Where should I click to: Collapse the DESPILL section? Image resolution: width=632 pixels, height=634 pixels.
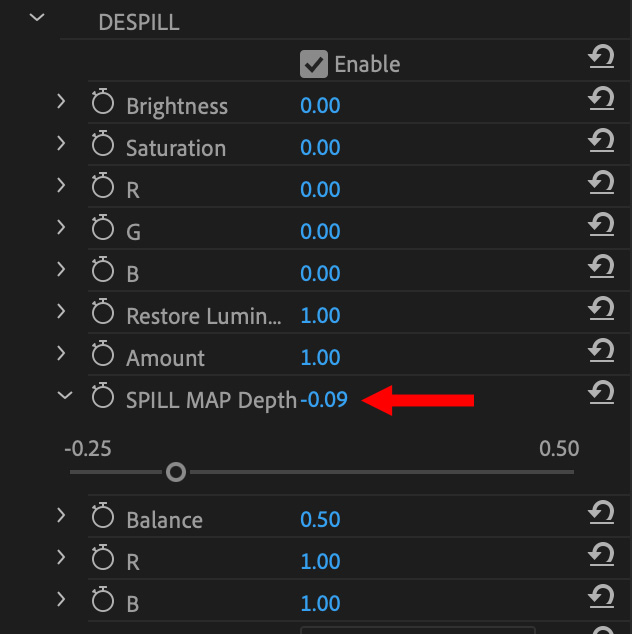click(x=39, y=18)
